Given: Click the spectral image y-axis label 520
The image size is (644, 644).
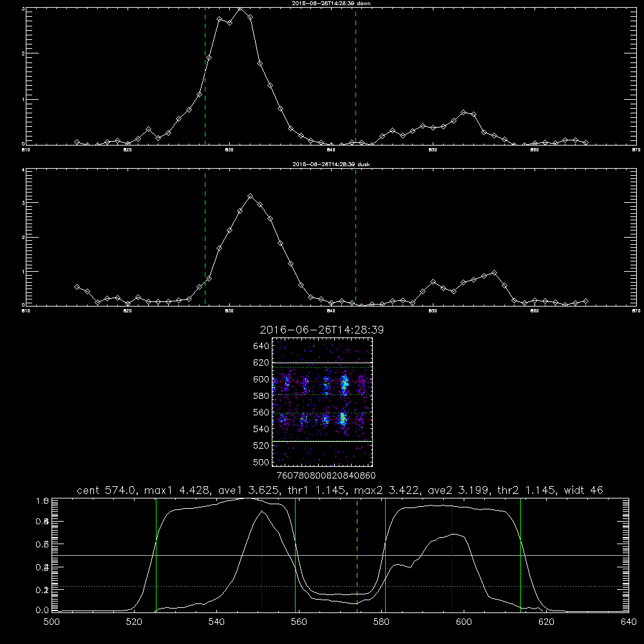Looking at the screenshot, I should (x=261, y=446).
